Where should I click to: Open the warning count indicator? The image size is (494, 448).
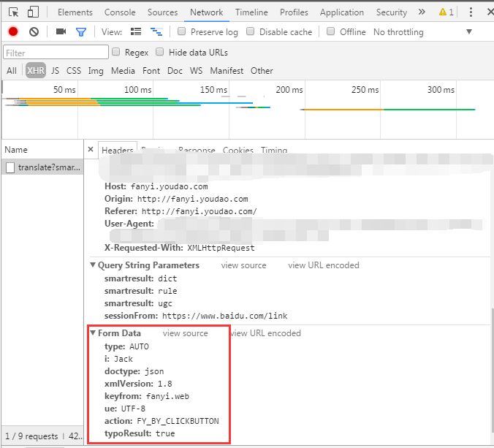(446, 12)
